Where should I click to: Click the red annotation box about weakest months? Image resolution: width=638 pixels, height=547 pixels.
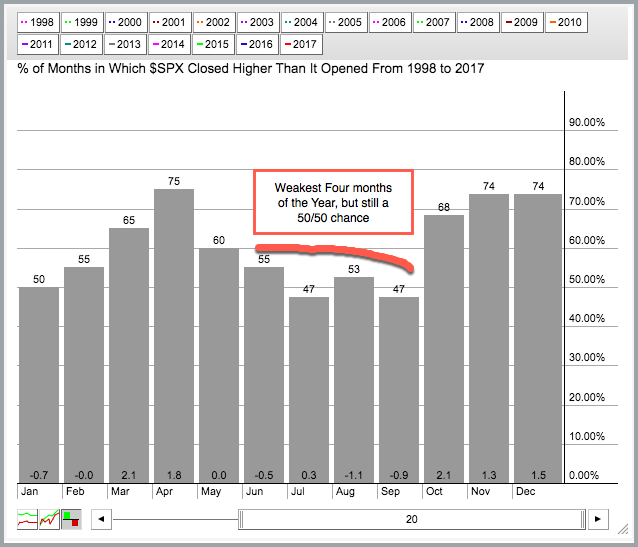click(x=323, y=203)
